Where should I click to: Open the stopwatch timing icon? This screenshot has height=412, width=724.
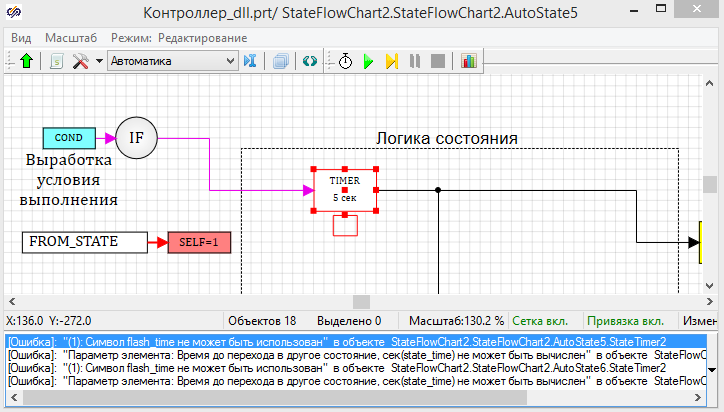tap(345, 61)
